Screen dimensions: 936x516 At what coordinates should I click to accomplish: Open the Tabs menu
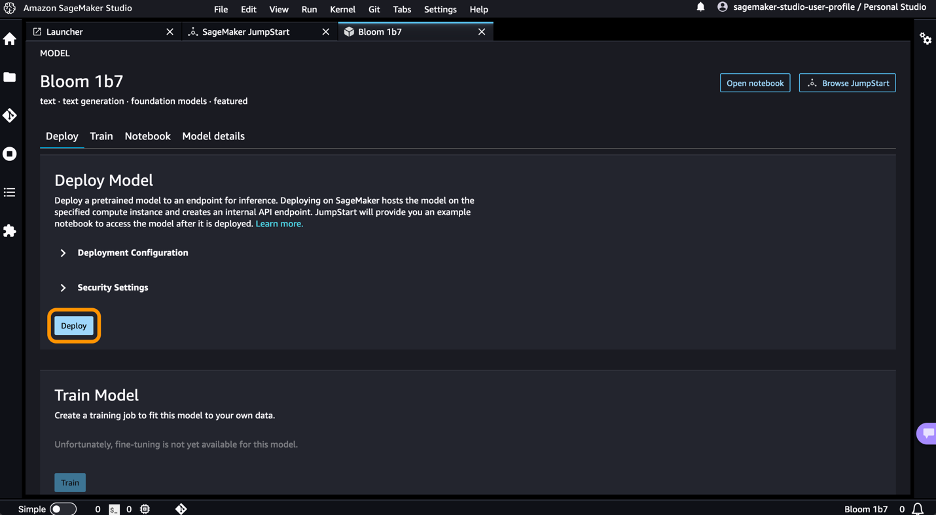402,10
